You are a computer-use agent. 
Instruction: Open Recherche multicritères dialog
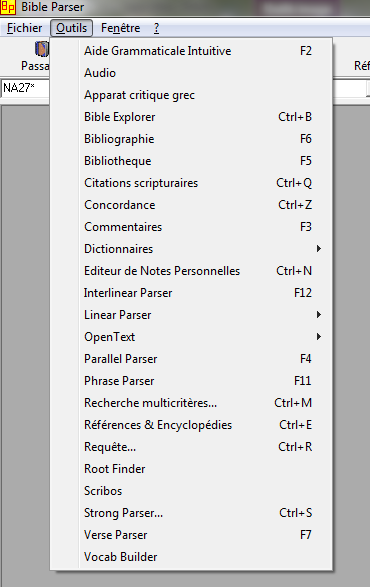pos(191,403)
